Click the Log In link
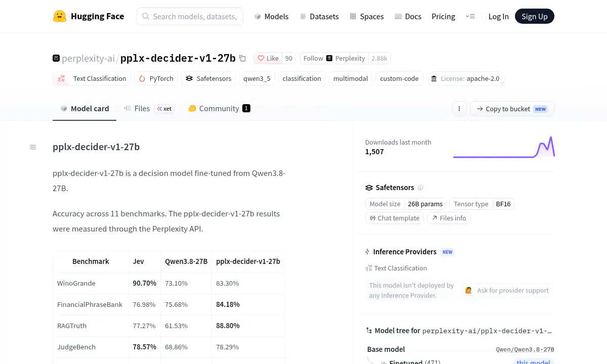607x364 pixels. tap(498, 16)
